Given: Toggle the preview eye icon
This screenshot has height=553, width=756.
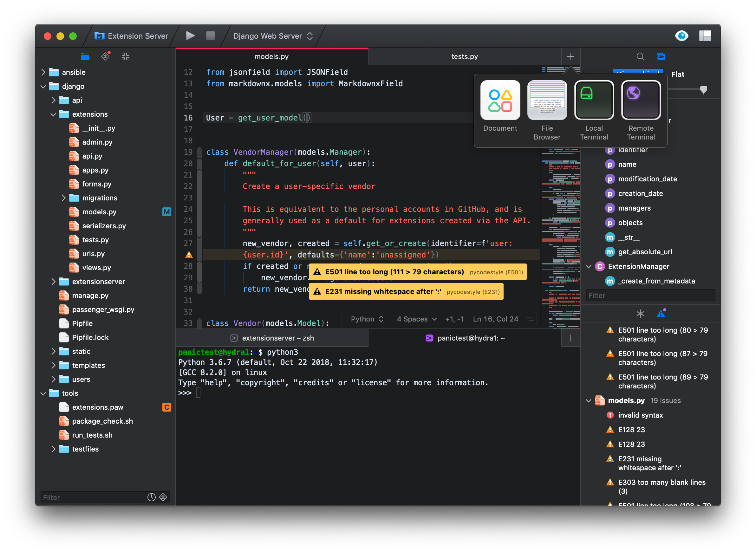Looking at the screenshot, I should click(681, 36).
